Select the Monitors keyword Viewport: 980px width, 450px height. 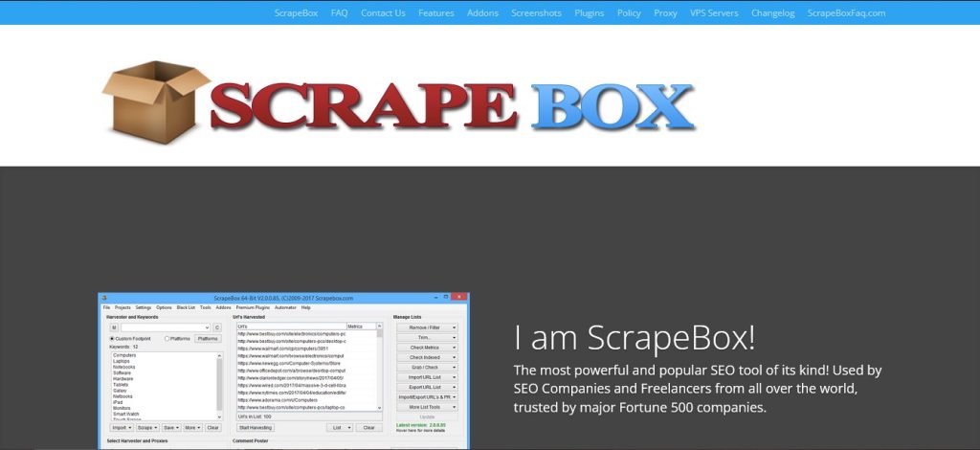tap(122, 408)
